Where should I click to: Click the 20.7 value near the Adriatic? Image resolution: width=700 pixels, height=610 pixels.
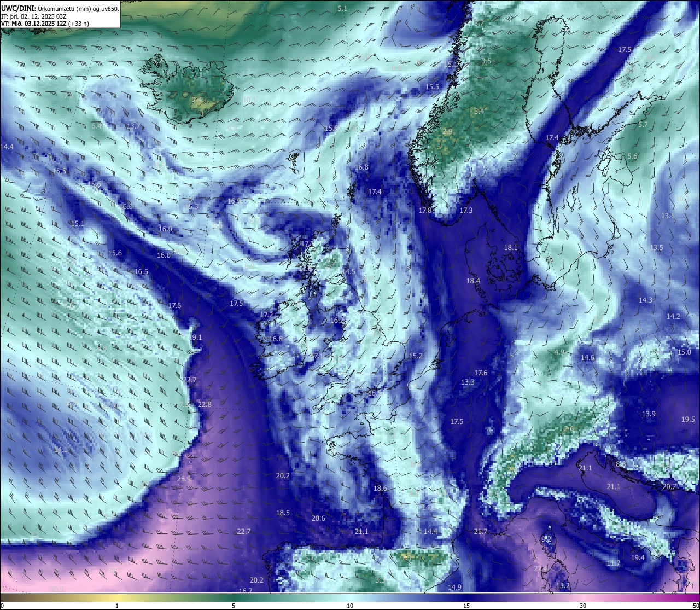[x=669, y=486]
